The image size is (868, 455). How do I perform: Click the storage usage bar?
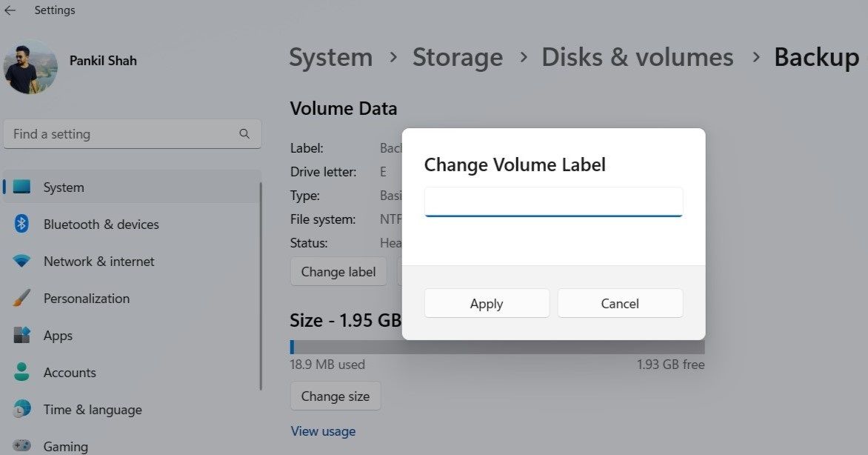point(497,348)
